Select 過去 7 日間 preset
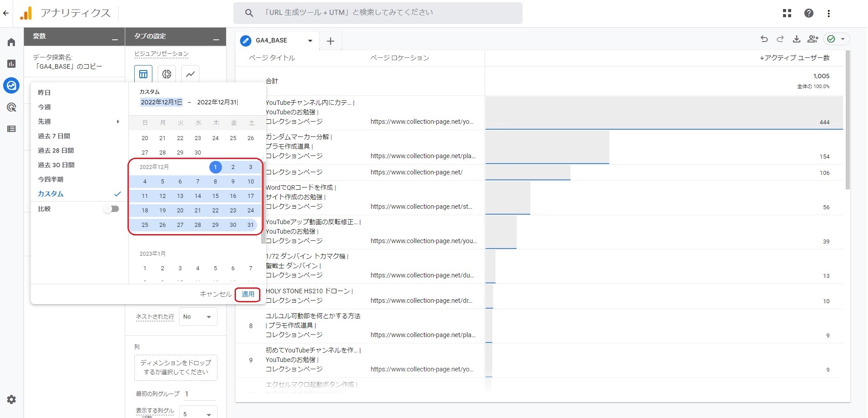 (x=54, y=136)
